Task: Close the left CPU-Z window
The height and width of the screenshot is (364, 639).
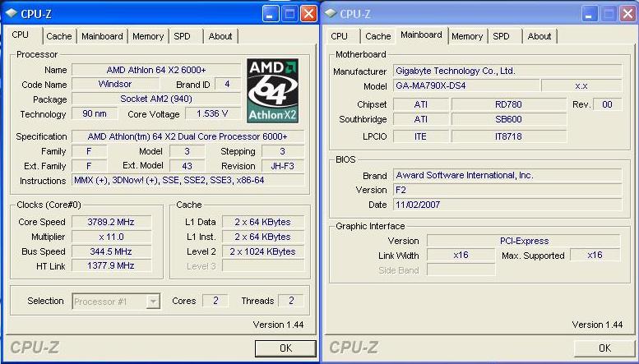Action: 308,14
